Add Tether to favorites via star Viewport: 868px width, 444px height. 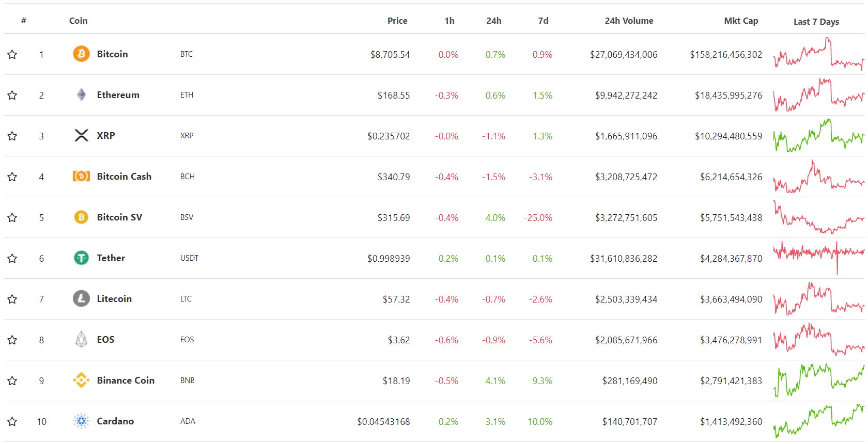(12, 258)
